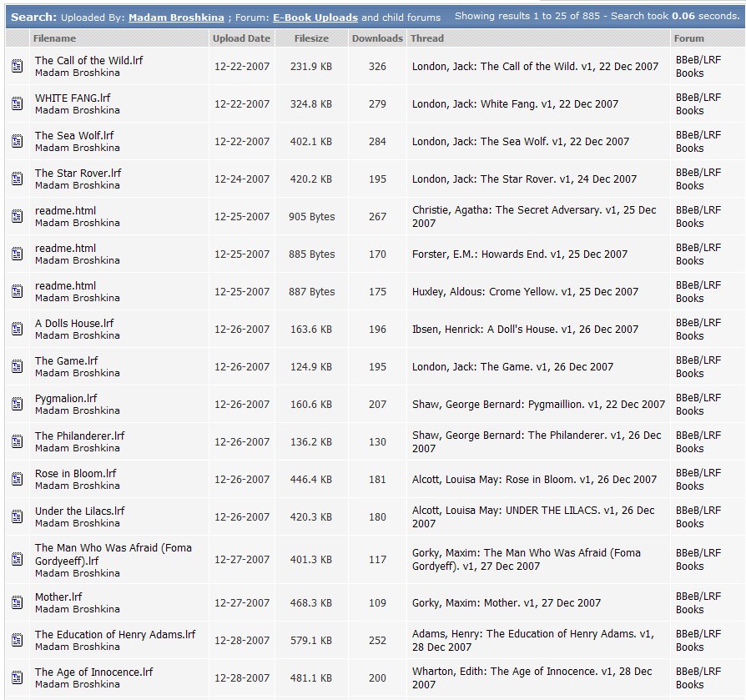Open thread London, Jack: The Call of the Wild

coord(535,67)
